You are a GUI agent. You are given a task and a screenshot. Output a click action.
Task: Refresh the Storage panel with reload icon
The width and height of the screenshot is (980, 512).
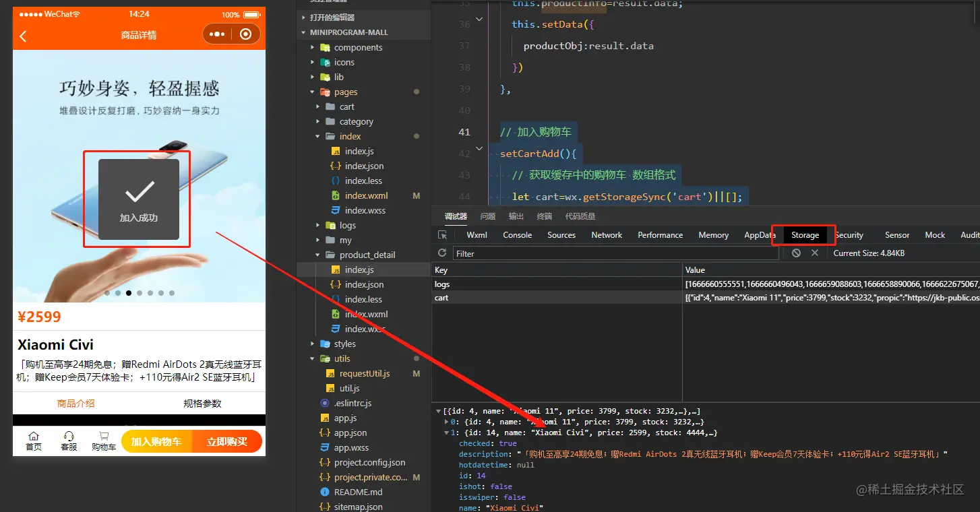[442, 253]
